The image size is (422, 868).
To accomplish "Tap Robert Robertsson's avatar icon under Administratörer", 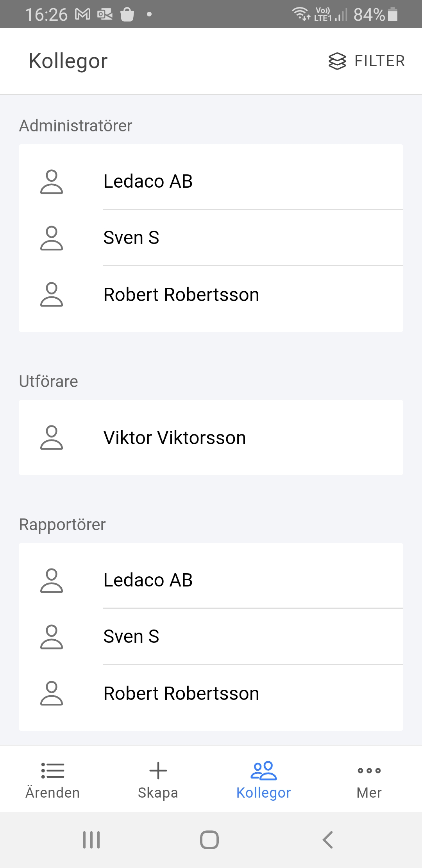I will (52, 294).
